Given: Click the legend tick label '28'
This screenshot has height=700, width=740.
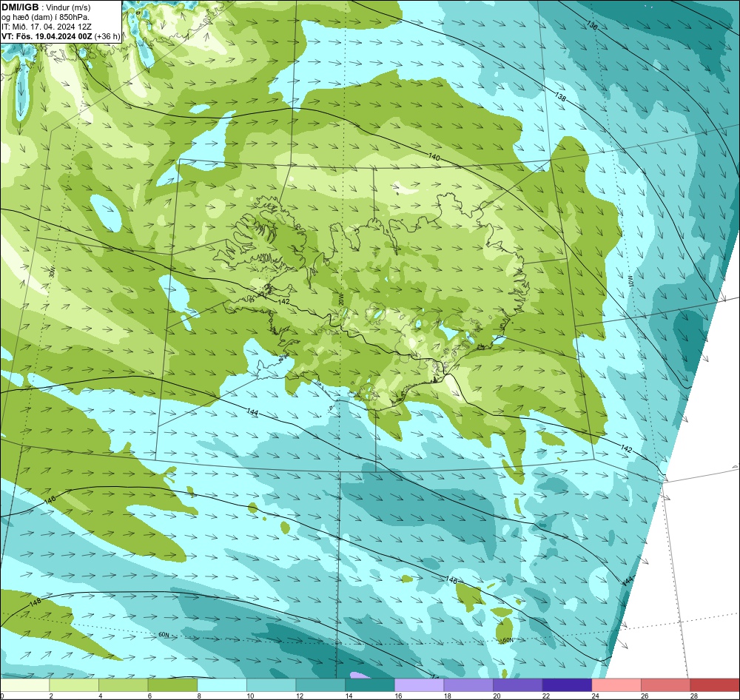Looking at the screenshot, I should [694, 696].
